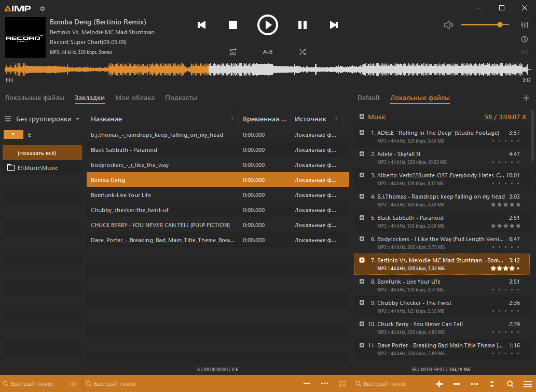Open bookmarks more-options ellipsis icon

click(325, 384)
